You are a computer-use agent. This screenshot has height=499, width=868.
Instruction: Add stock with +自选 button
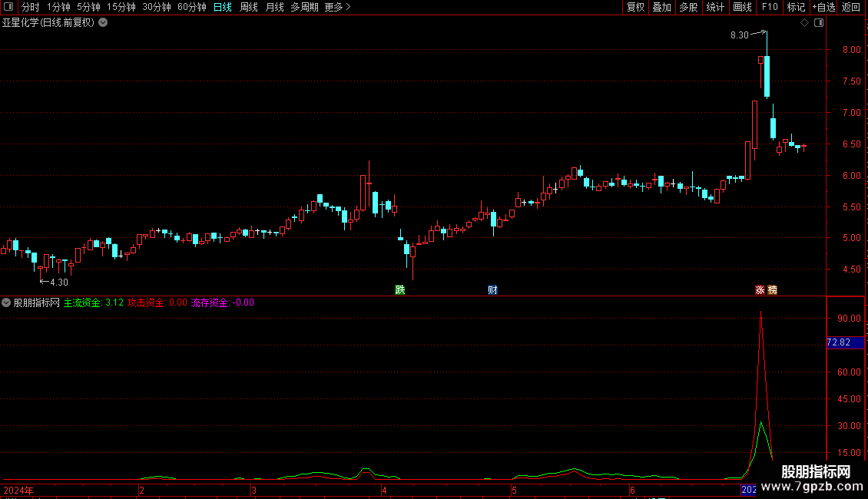823,7
